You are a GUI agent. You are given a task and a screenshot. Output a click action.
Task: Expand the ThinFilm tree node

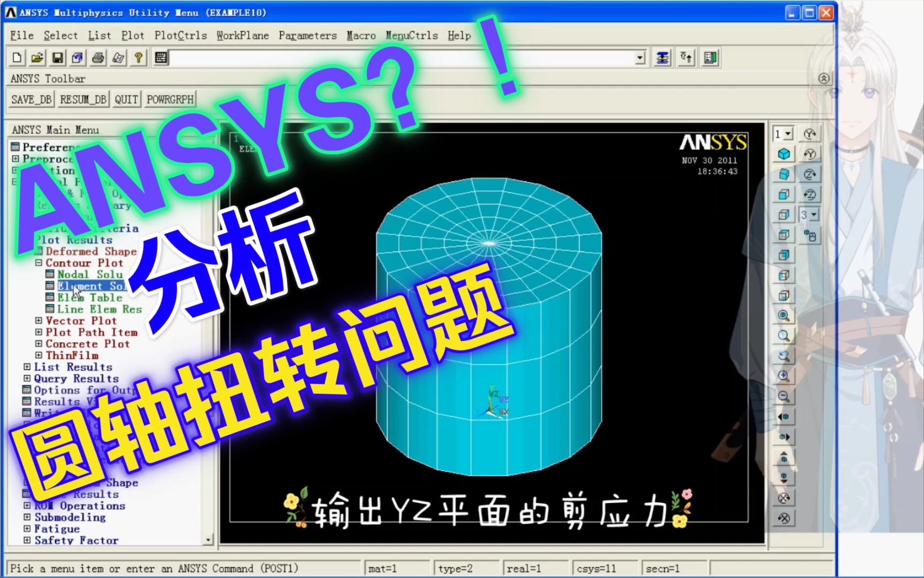click(38, 355)
